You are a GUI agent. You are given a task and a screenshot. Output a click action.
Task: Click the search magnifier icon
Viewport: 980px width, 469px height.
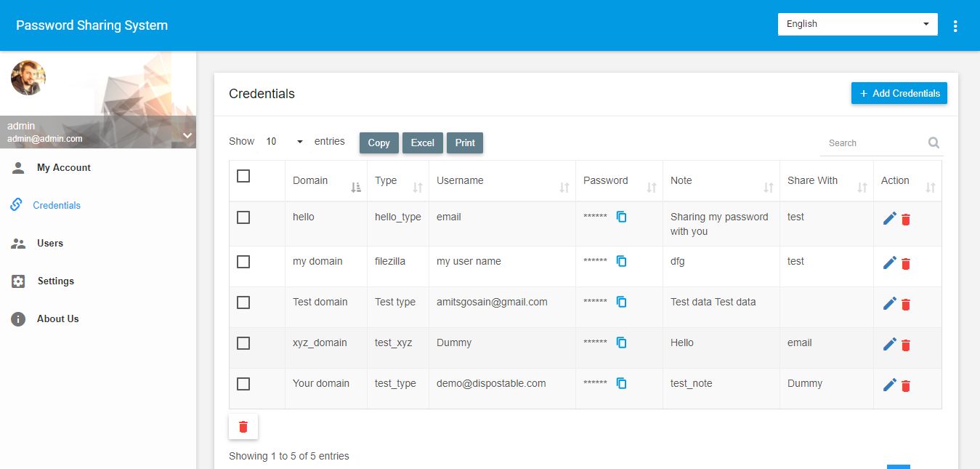(x=934, y=143)
